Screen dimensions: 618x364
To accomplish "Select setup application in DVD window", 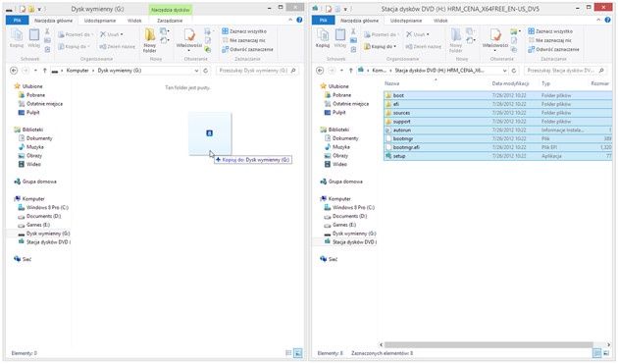I will (497, 156).
